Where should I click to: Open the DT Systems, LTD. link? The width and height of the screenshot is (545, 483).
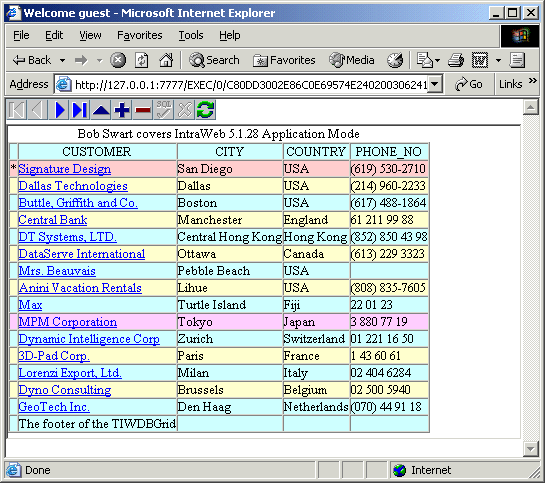67,237
